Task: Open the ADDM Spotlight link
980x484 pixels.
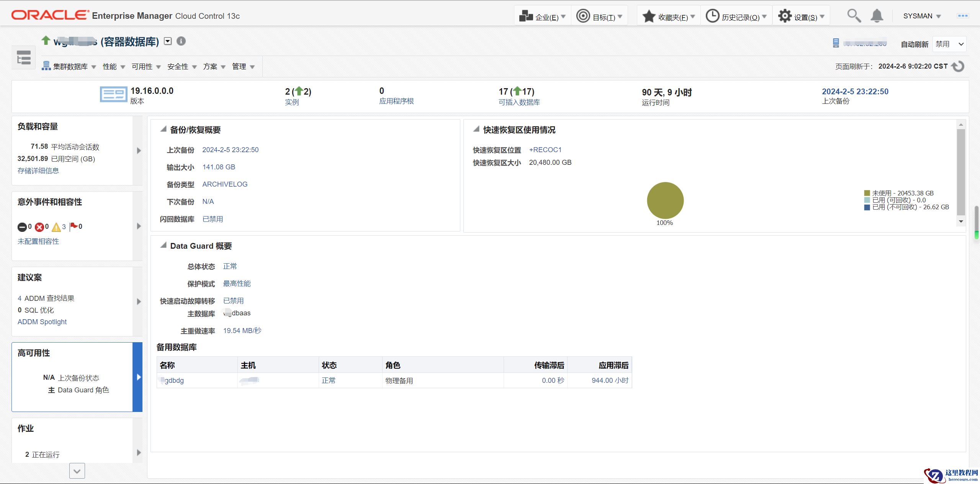Action: [x=42, y=322]
